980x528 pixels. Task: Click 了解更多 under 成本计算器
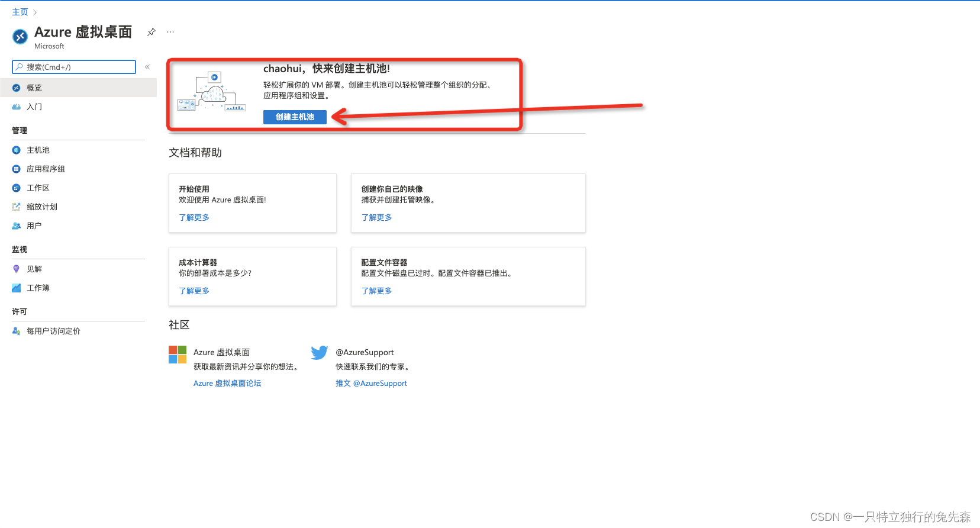click(194, 291)
